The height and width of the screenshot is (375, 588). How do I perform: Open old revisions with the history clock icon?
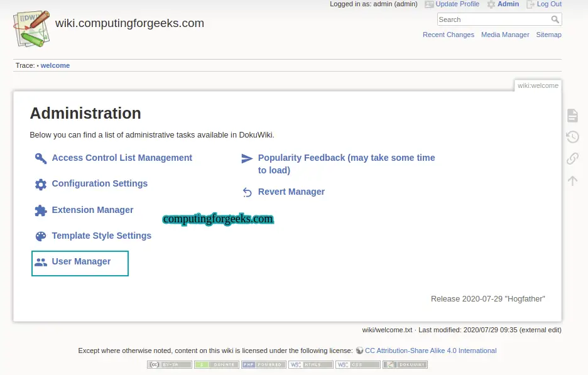click(x=572, y=137)
